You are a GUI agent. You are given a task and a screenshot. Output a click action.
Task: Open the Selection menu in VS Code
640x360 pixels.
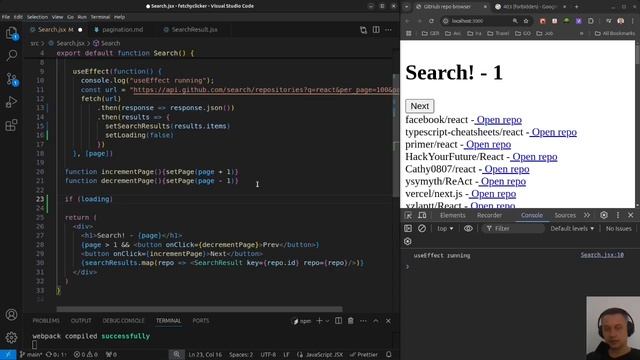click(37, 17)
